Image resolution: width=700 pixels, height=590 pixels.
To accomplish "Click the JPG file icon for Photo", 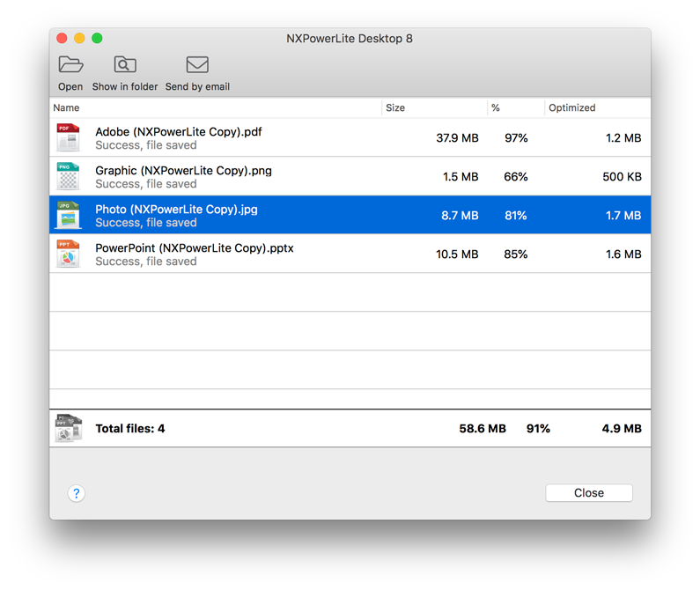I will coord(68,215).
